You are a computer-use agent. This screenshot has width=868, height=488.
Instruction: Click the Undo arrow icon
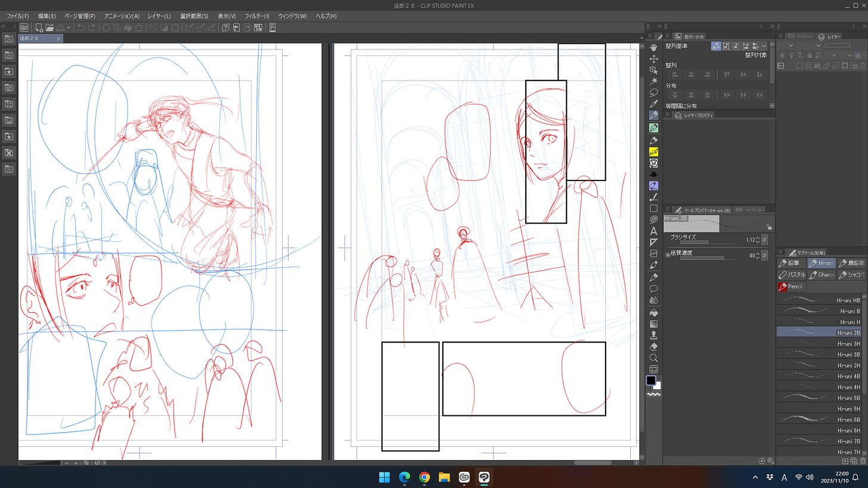coord(80,27)
